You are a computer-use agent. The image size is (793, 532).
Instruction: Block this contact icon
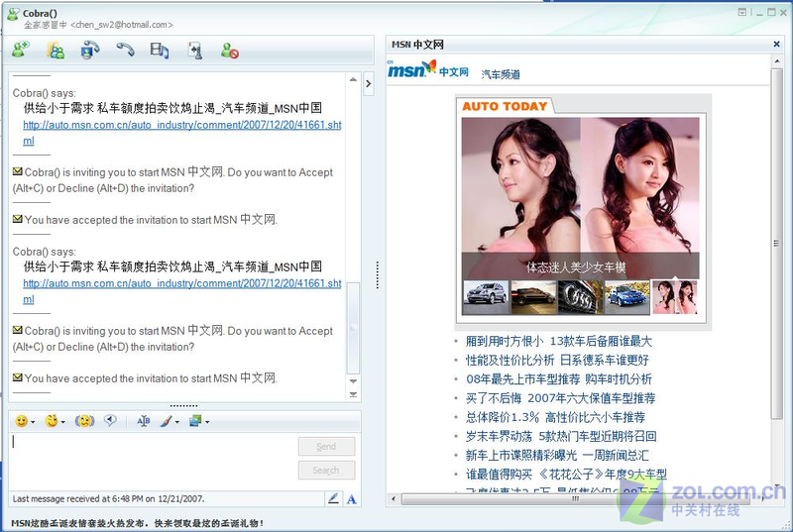tap(230, 50)
